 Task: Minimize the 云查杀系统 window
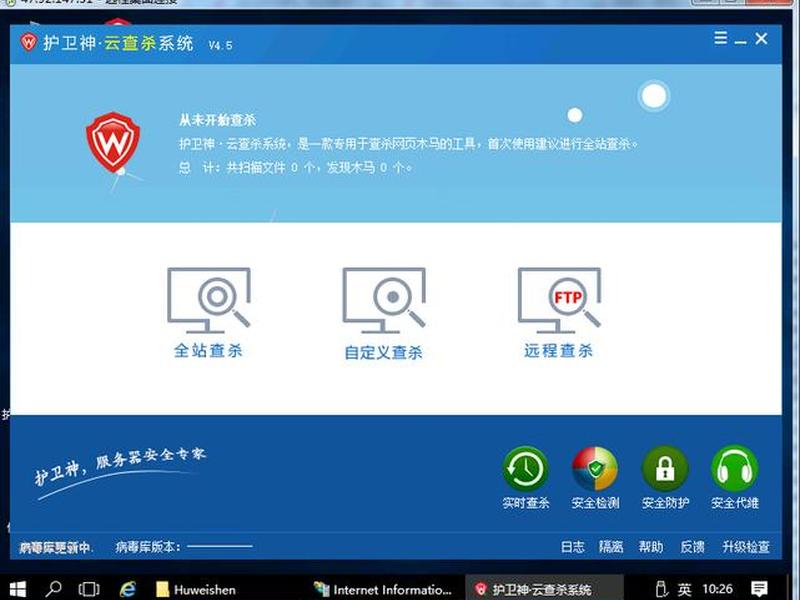pos(740,40)
